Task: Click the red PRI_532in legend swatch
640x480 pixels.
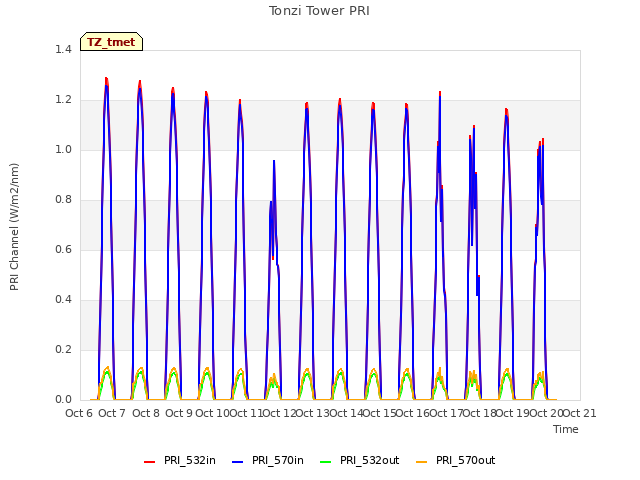Action: point(149,462)
